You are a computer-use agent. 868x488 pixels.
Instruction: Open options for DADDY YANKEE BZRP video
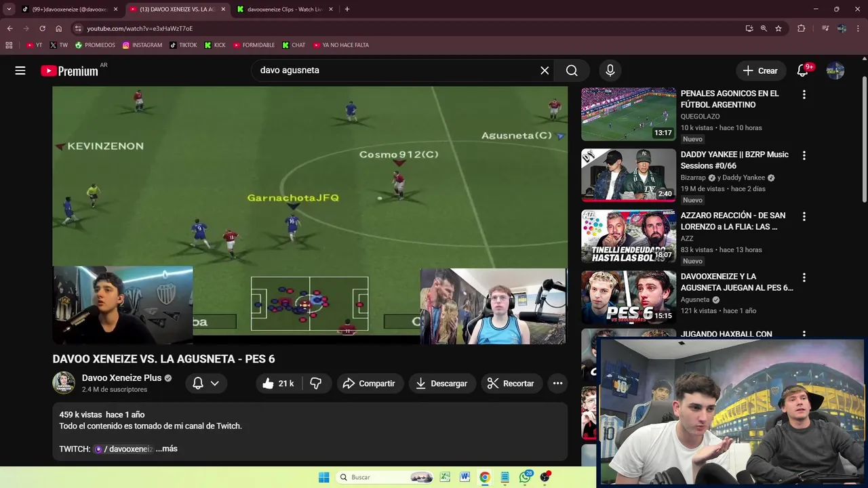804,156
